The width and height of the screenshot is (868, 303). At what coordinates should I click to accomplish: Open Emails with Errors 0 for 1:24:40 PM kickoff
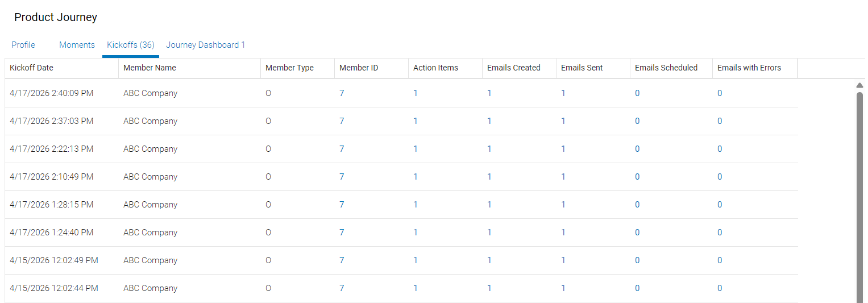click(720, 233)
